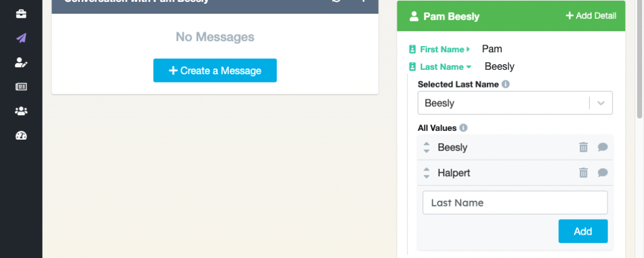Viewport: 644px width, 258px height.
Task: Click the reorder arrows beside Halpert
Action: pyautogui.click(x=426, y=172)
